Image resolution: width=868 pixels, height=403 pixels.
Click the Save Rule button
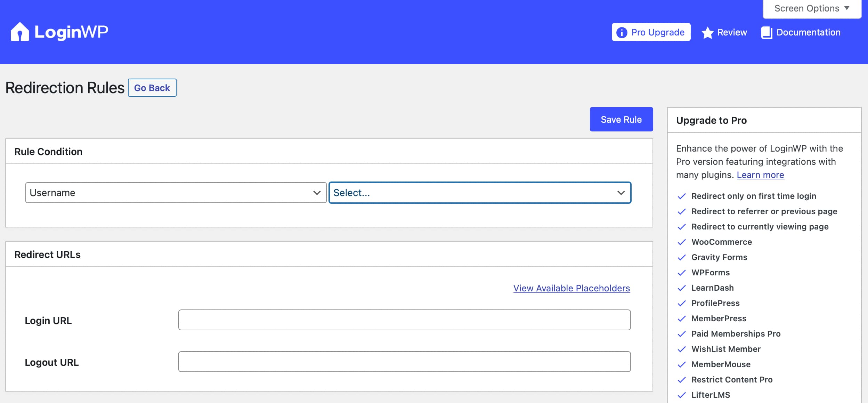(x=621, y=119)
